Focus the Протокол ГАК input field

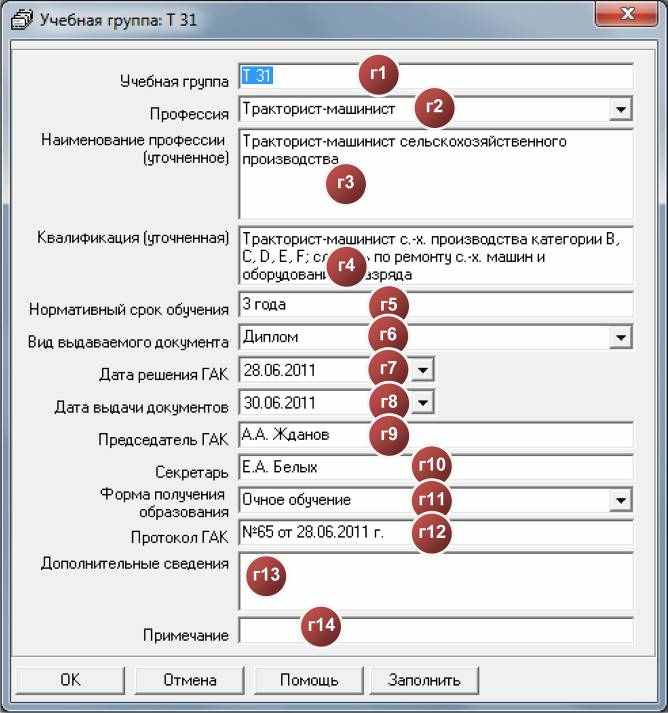tap(436, 532)
